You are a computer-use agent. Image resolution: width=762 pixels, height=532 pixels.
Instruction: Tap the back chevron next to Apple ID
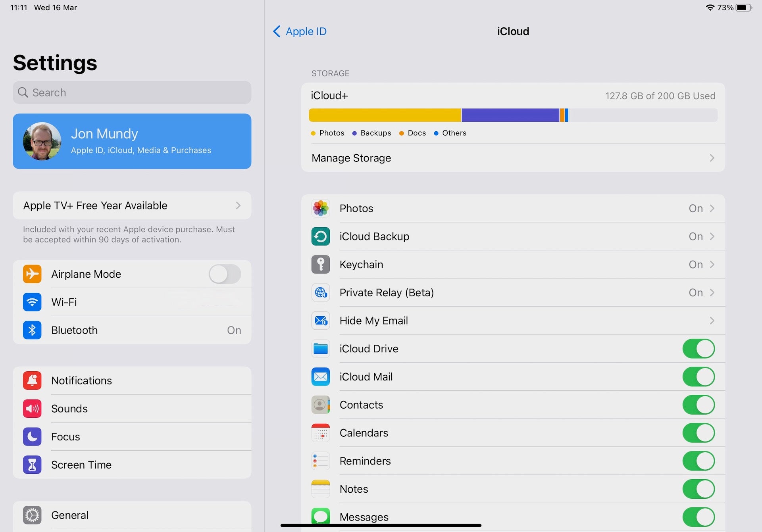point(277,31)
